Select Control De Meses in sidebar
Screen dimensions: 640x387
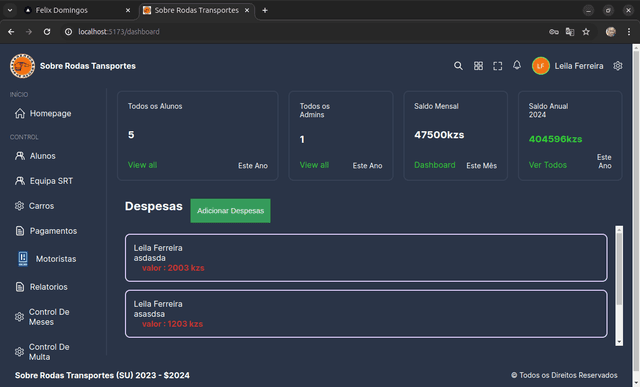click(42, 317)
